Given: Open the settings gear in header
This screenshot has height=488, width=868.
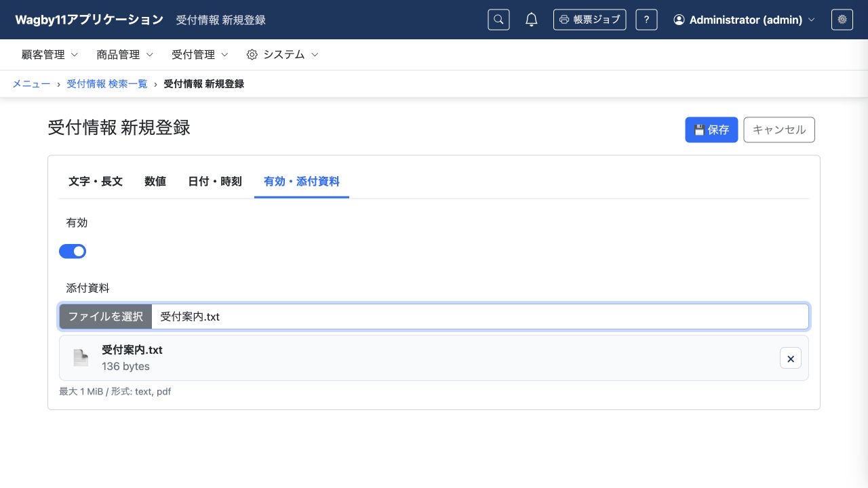Looking at the screenshot, I should point(842,20).
